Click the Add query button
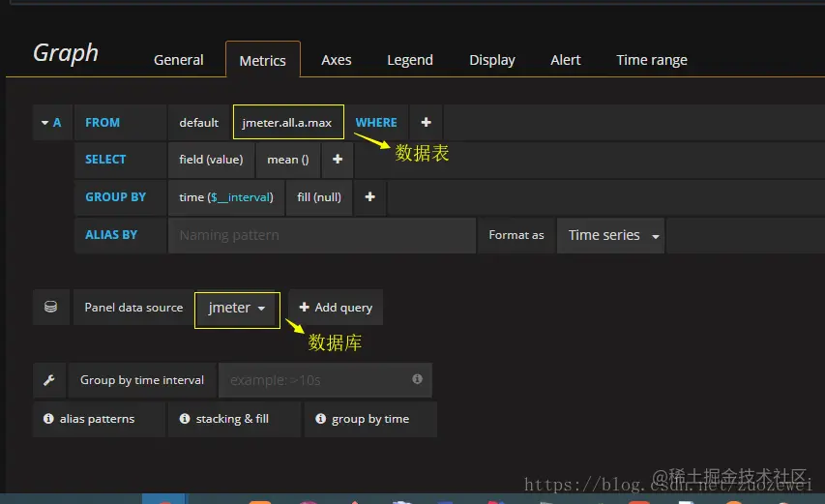 (336, 308)
